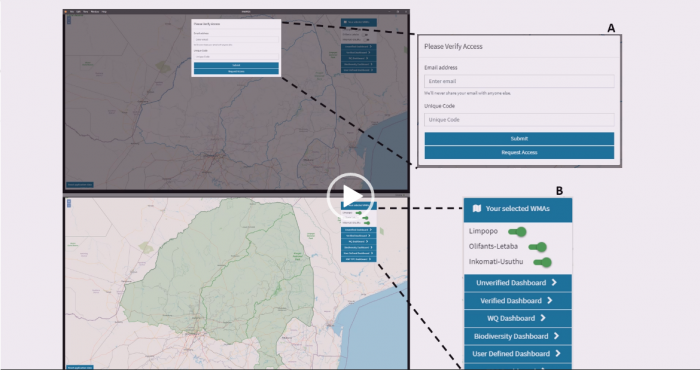Click Reset application data in lower map

point(80,367)
